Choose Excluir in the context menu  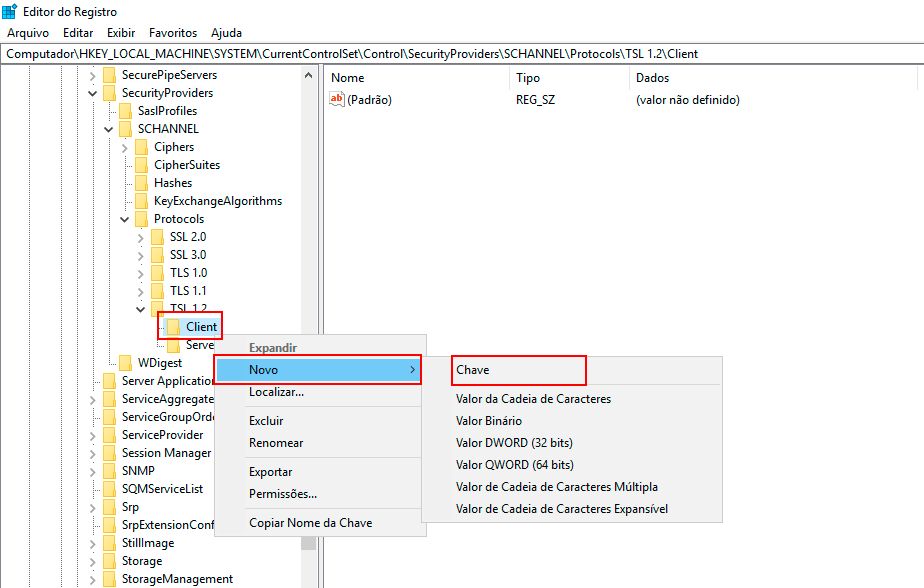(318, 421)
